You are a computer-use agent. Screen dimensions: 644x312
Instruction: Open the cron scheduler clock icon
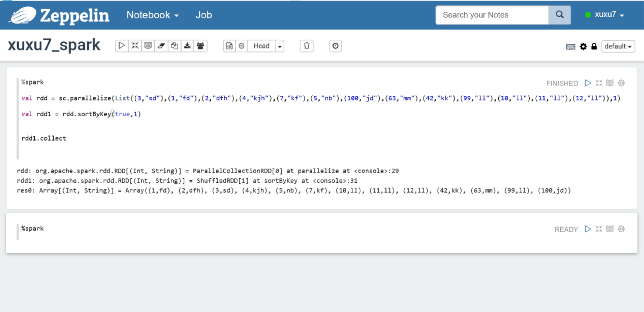coord(335,46)
